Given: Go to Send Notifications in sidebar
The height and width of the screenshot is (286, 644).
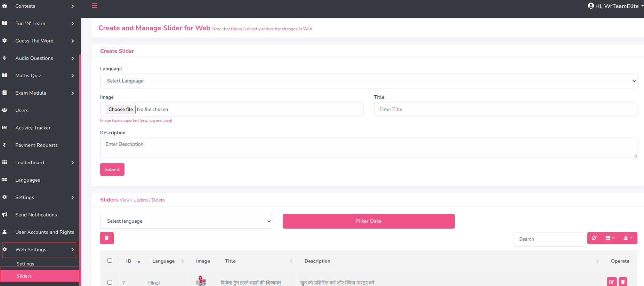Looking at the screenshot, I should (x=36, y=215).
